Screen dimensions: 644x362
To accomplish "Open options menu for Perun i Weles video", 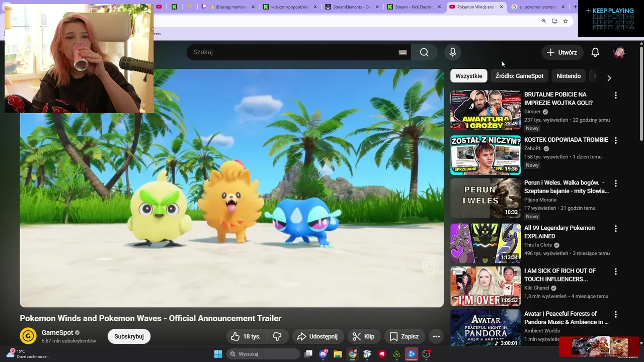I will 615,184.
